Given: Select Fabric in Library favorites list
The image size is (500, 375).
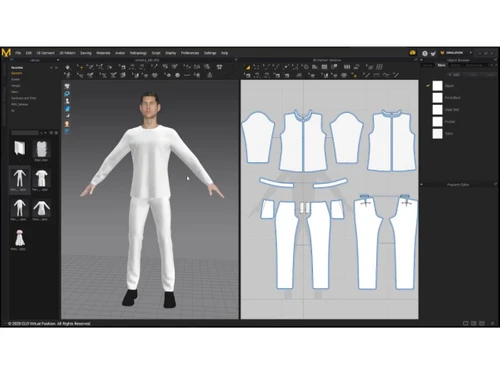Looking at the screenshot, I should click(x=15, y=92).
